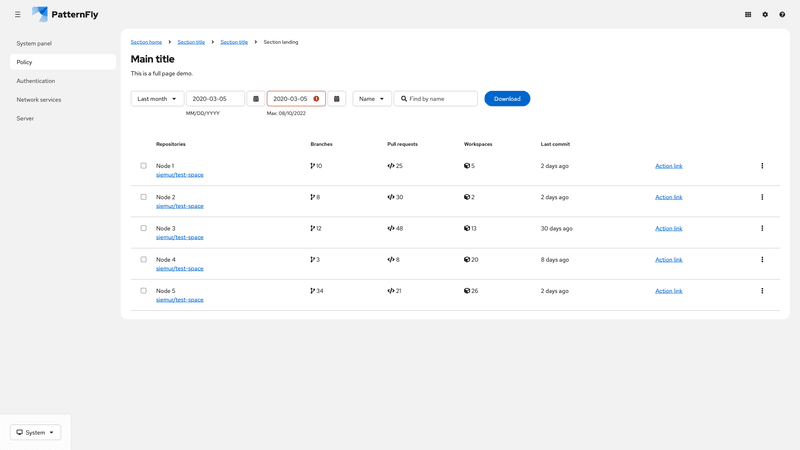Screen dimensions: 800x450
Task: Focus the start date input field
Action: point(215,98)
